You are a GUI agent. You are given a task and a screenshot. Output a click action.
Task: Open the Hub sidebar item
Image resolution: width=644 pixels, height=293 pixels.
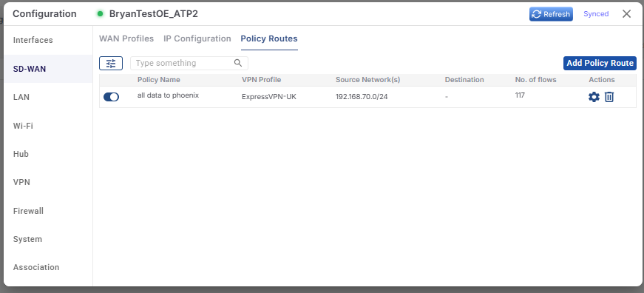coord(49,154)
